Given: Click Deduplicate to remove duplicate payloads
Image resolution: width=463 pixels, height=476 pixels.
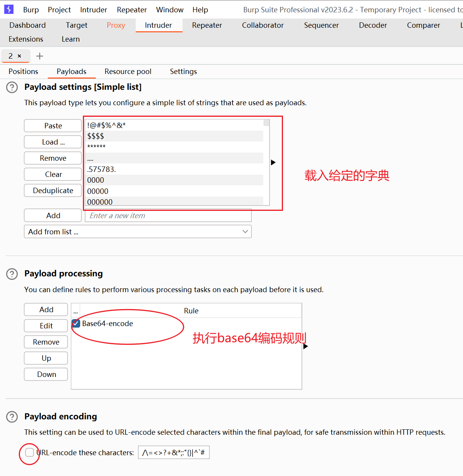Looking at the screenshot, I should tap(53, 191).
